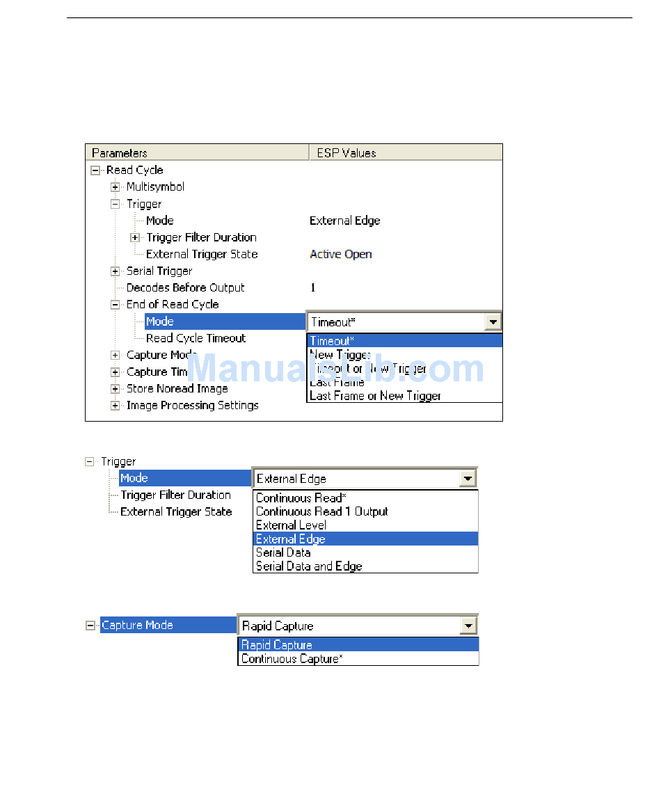Collapse the Read Cycle tree node
The width and height of the screenshot is (661, 812).
(x=95, y=170)
